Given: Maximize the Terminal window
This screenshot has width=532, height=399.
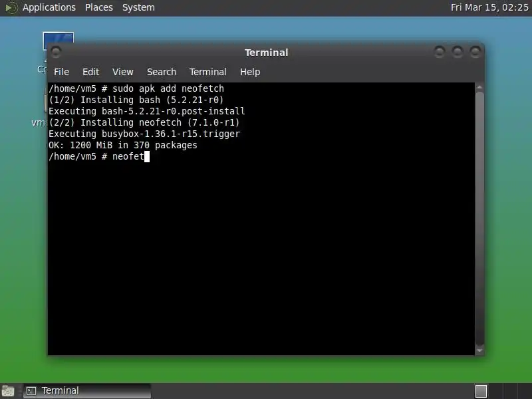Looking at the screenshot, I should click(458, 52).
